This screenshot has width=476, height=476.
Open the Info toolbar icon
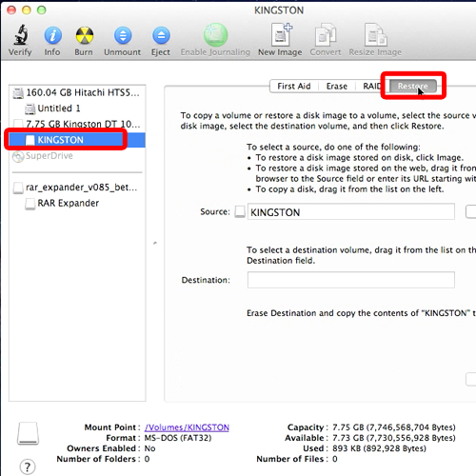tap(52, 35)
